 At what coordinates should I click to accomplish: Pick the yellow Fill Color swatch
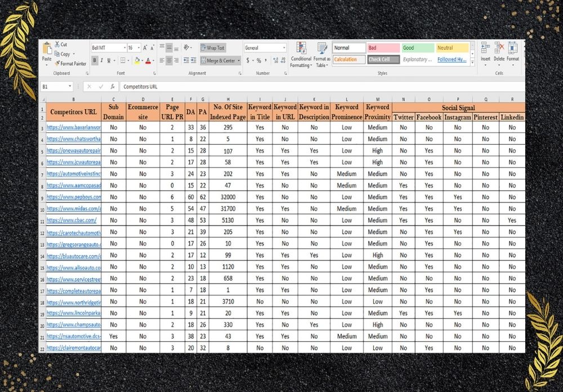pyautogui.click(x=137, y=61)
